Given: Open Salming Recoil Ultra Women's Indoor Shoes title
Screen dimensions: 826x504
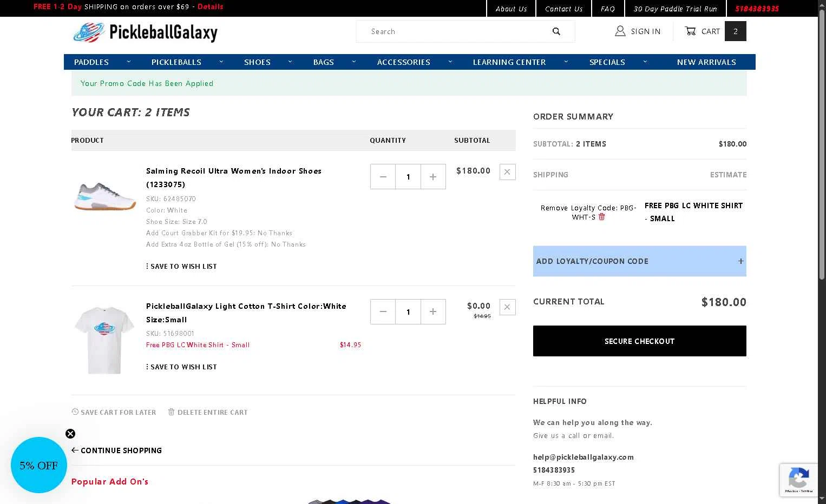Looking at the screenshot, I should (x=234, y=177).
